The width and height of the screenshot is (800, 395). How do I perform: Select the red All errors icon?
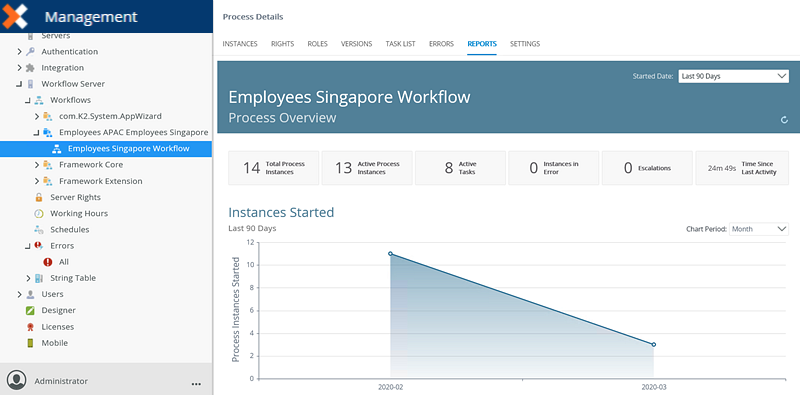click(x=48, y=262)
